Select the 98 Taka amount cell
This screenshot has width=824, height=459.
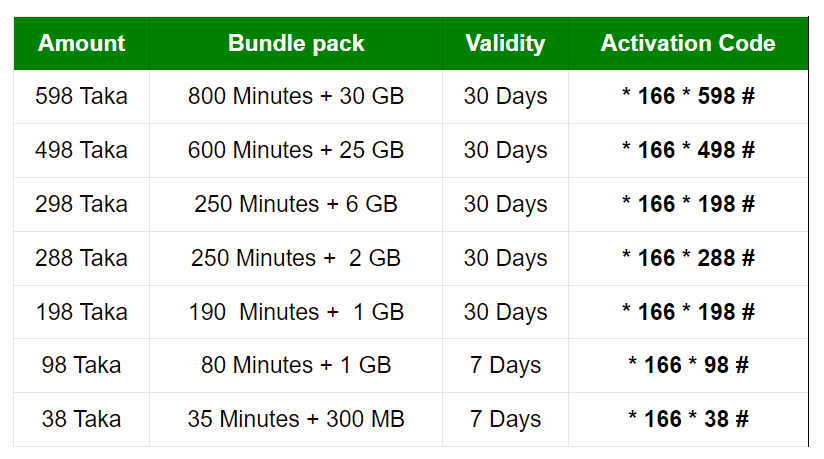click(81, 365)
